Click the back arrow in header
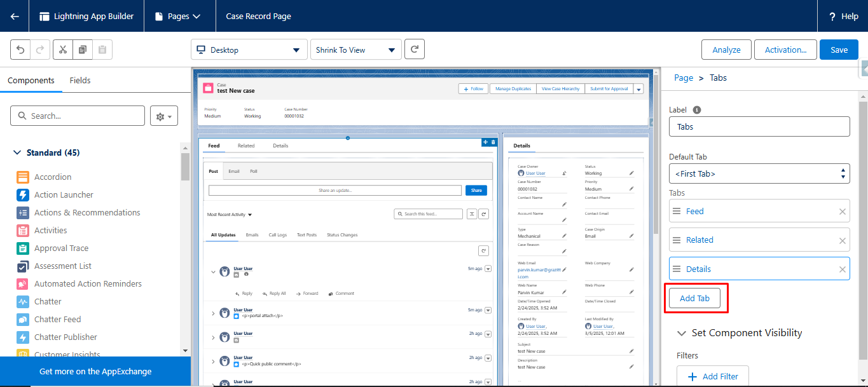Image resolution: width=868 pixels, height=387 pixels. tap(15, 17)
